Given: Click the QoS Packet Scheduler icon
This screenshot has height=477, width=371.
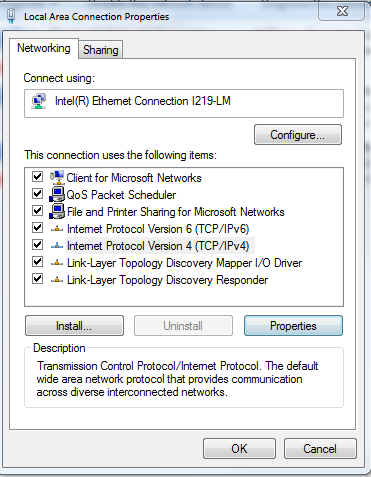Looking at the screenshot, I should [x=57, y=194].
